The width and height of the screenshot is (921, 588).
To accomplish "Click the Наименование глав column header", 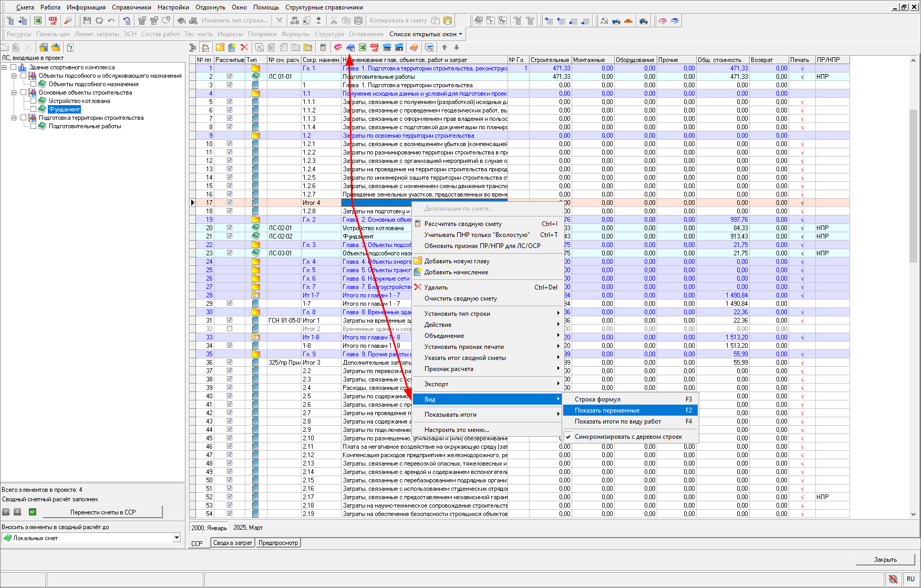I will 425,60.
